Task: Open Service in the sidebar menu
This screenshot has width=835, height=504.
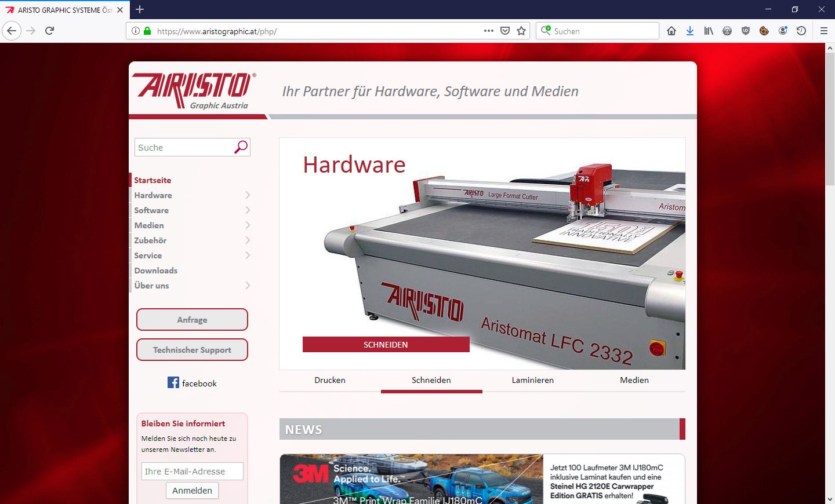Action: tap(148, 255)
